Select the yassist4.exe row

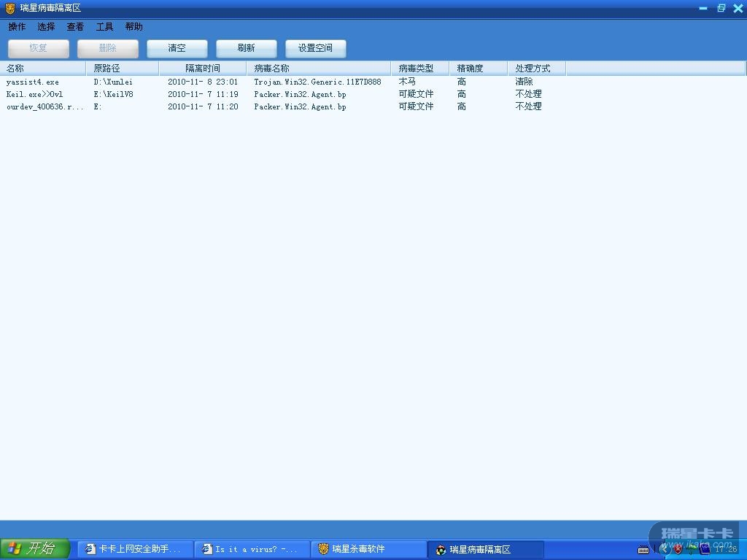pos(283,82)
